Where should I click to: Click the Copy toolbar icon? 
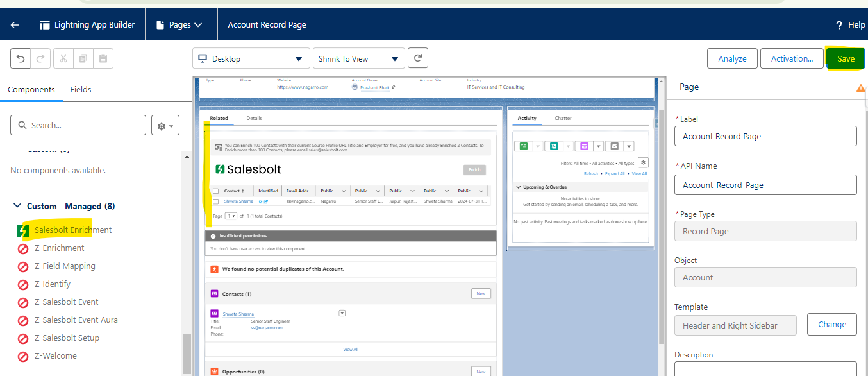(x=83, y=58)
